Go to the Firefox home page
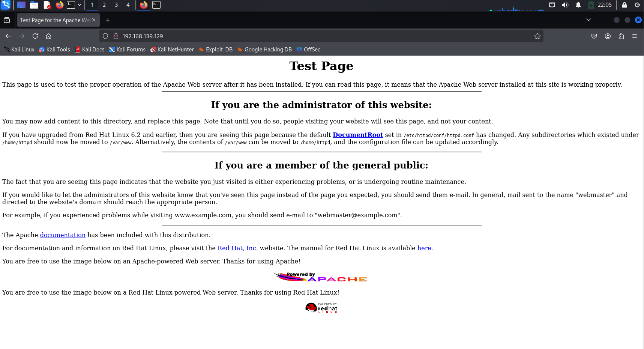This screenshot has width=644, height=349. pos(49,36)
